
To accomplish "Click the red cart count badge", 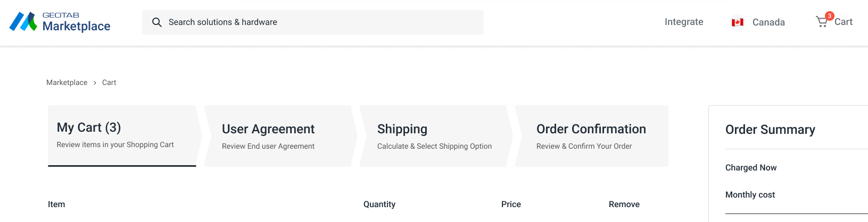I will click(x=829, y=16).
